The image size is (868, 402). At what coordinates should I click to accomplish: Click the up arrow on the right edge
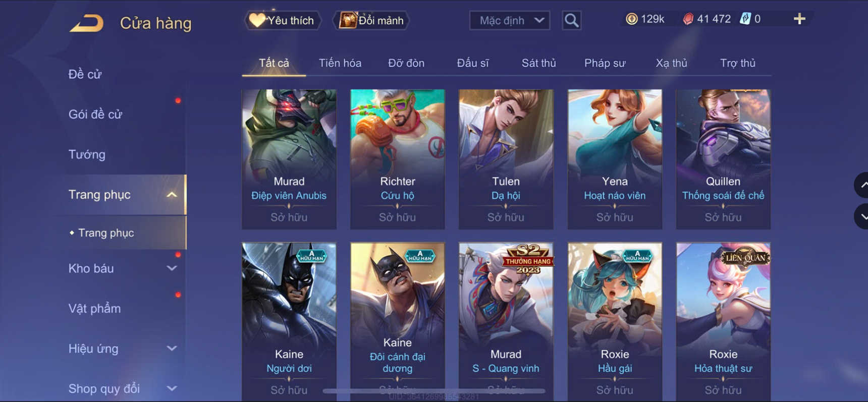point(862,185)
